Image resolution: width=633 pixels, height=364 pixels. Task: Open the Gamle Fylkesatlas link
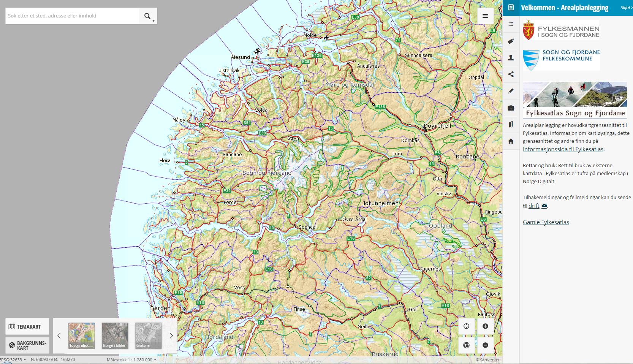coord(546,222)
